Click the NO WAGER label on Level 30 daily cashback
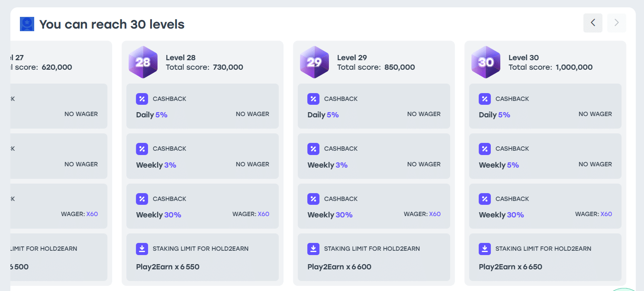The height and width of the screenshot is (291, 644). [x=595, y=113]
